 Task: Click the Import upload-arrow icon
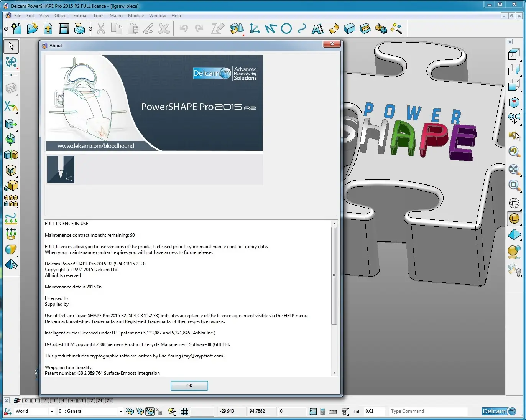click(48, 29)
